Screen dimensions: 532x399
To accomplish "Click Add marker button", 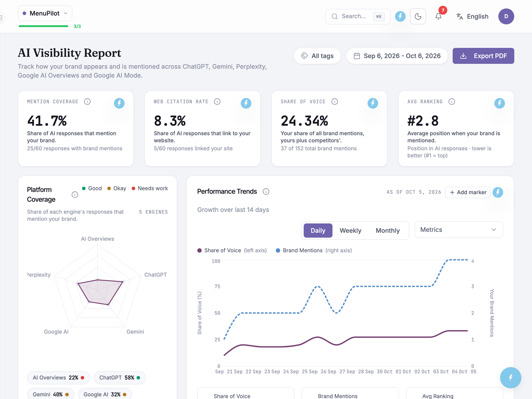I will point(468,192).
